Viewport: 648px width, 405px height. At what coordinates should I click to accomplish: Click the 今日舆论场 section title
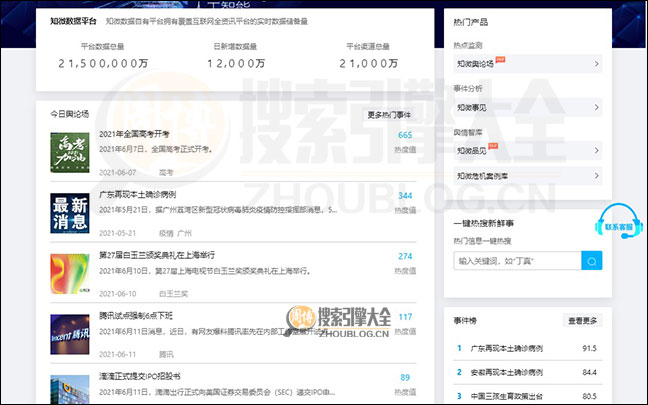pyautogui.click(x=69, y=114)
